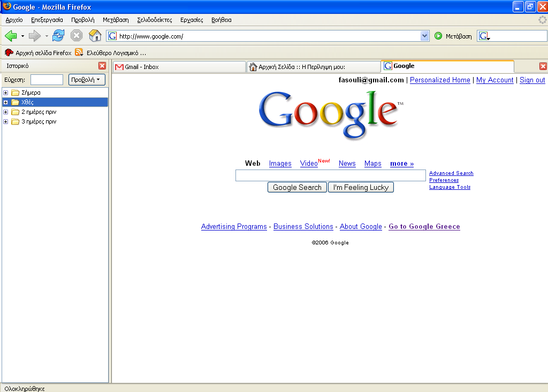The width and height of the screenshot is (548, 392).
Task: Open the Αρχείο menu
Action: click(14, 20)
